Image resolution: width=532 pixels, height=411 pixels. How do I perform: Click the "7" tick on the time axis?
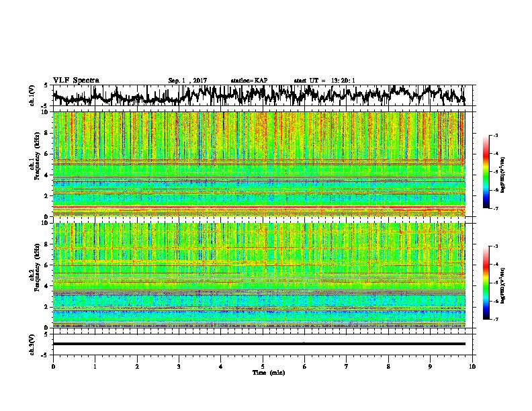coord(347,367)
